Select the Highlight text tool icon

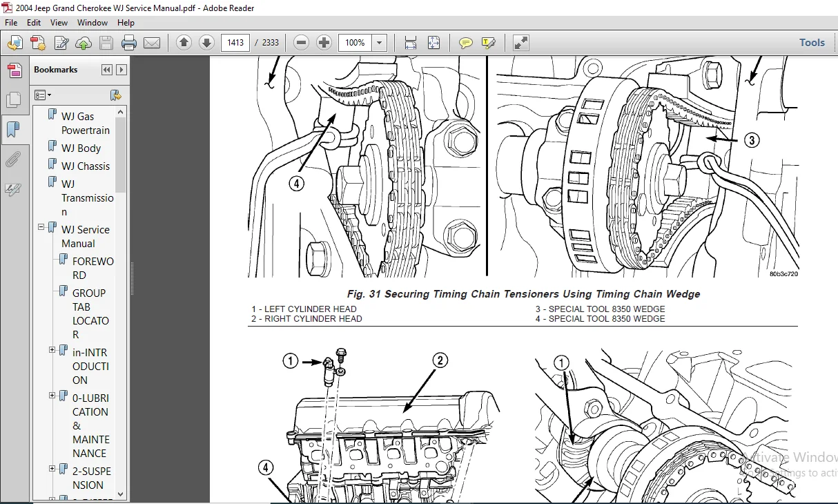click(489, 43)
